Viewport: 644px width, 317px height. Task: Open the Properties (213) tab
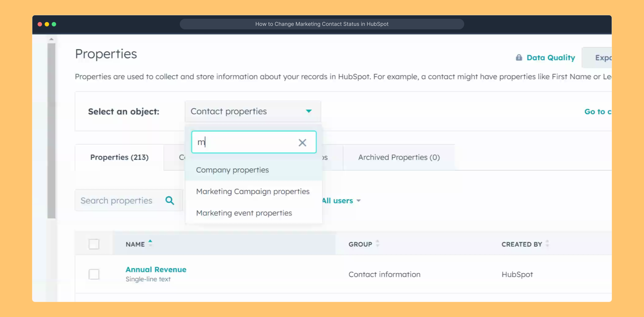(119, 157)
